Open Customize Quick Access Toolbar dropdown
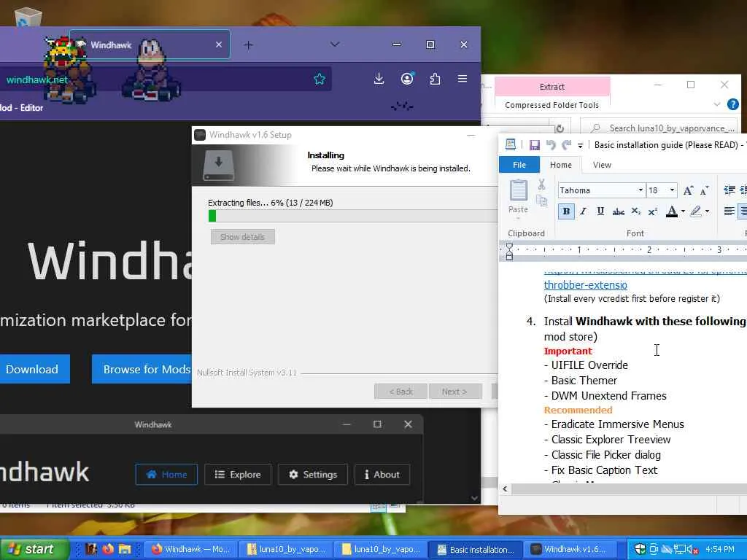 pos(580,145)
